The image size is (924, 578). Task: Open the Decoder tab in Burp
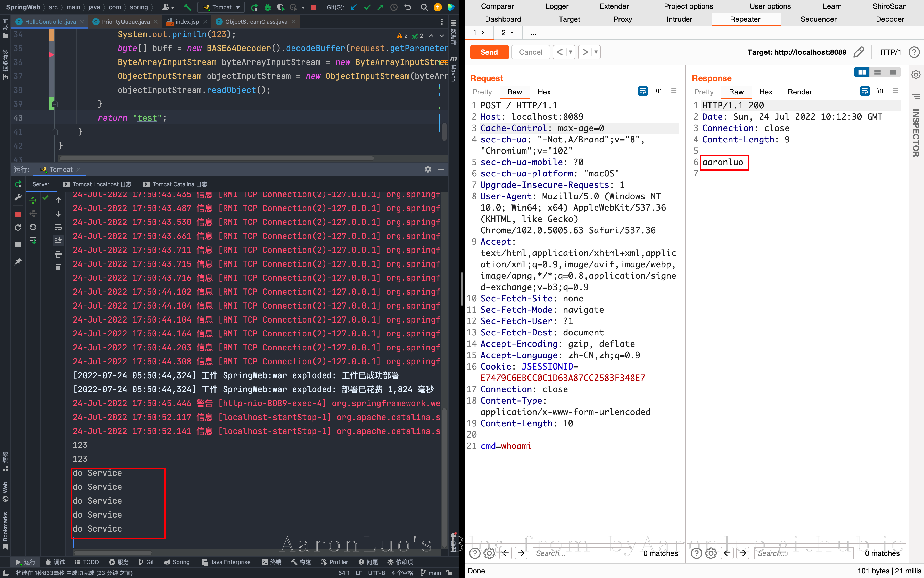pos(890,19)
